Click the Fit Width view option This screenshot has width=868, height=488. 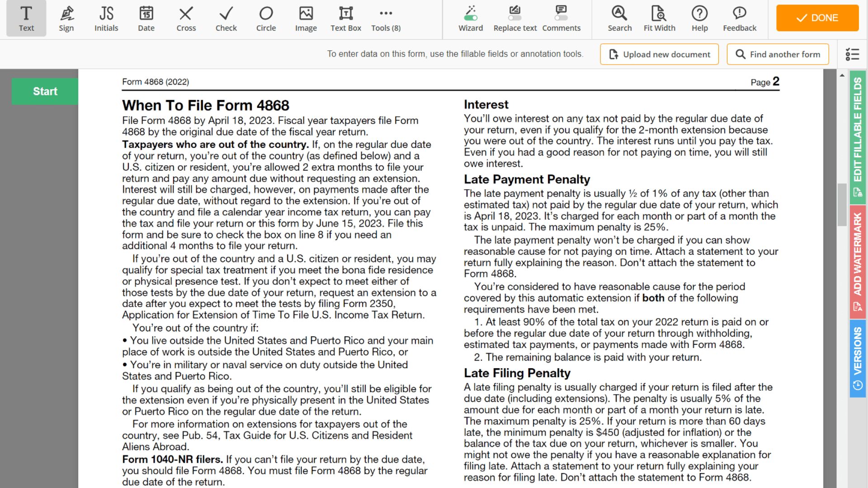click(659, 18)
